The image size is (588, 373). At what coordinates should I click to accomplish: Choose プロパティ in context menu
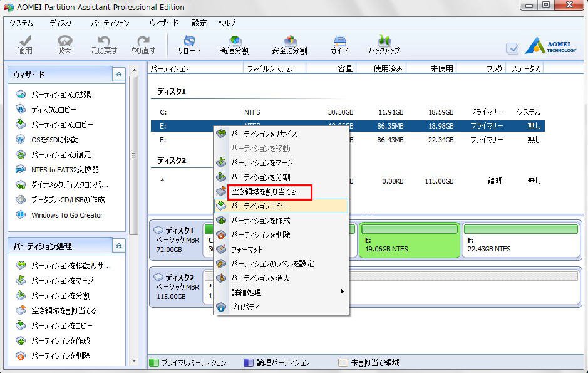pyautogui.click(x=281, y=307)
